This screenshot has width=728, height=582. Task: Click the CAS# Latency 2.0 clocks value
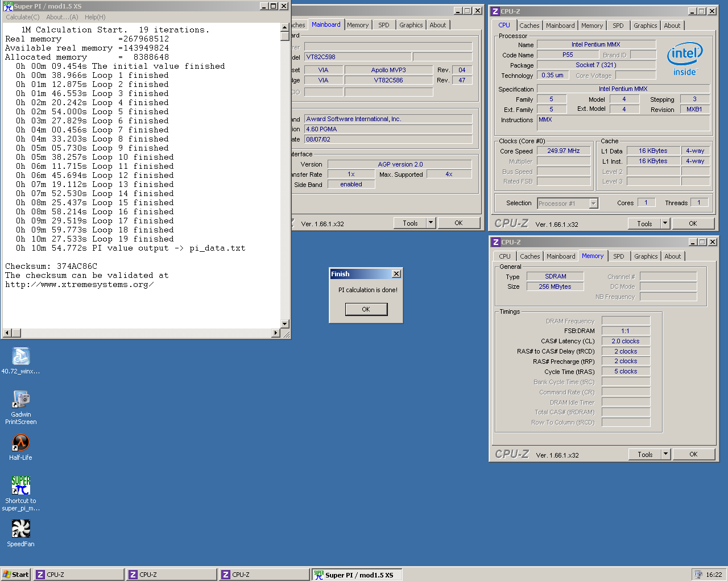tap(626, 341)
